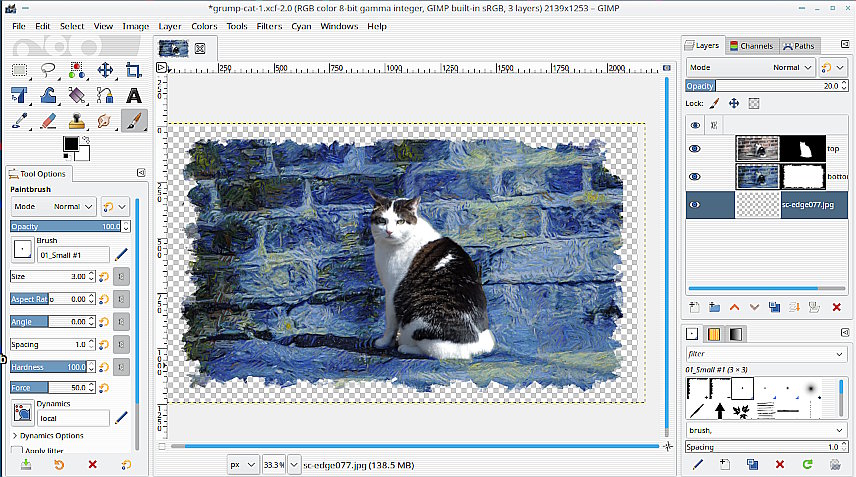The height and width of the screenshot is (477, 856).
Task: Switch to the Channels tab
Action: pyautogui.click(x=752, y=46)
